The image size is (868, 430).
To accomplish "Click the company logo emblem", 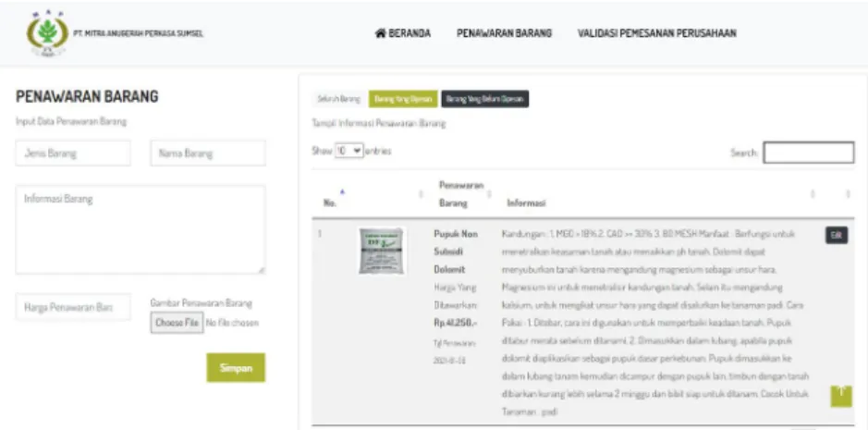I will (48, 33).
